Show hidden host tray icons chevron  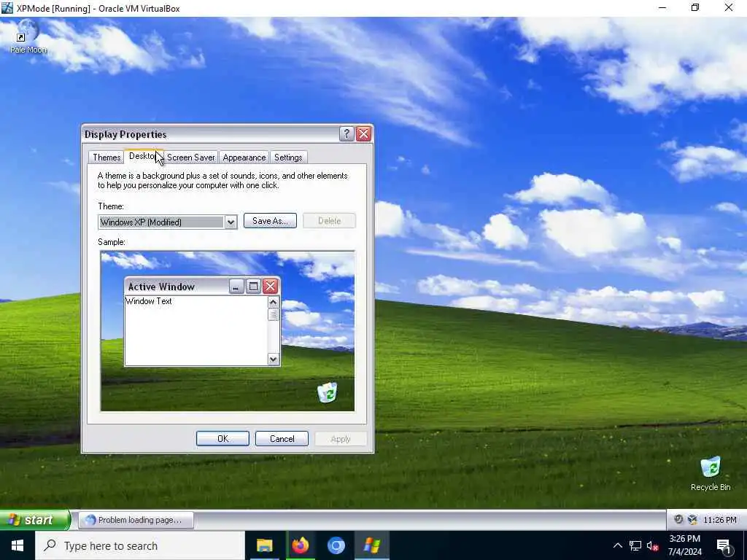(x=617, y=545)
